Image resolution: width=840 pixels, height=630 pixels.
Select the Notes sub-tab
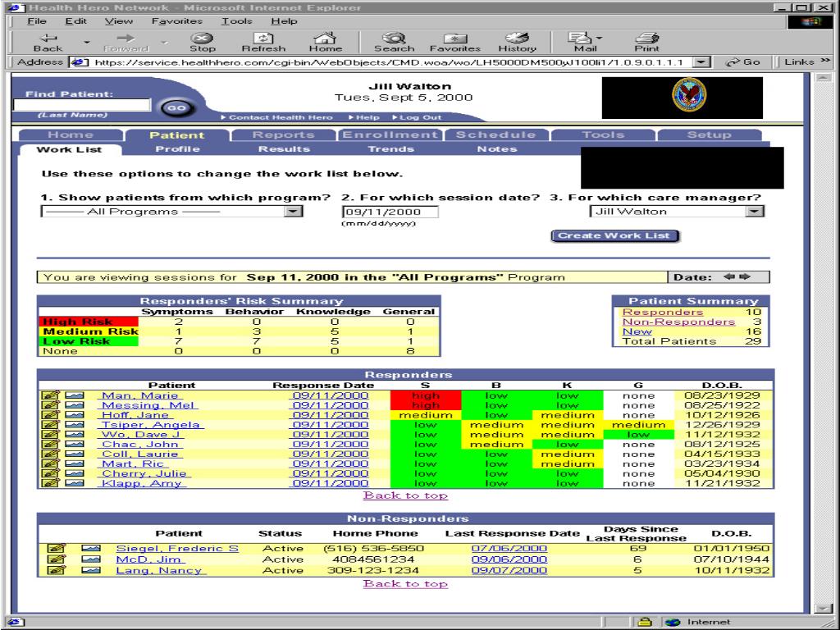click(x=497, y=149)
